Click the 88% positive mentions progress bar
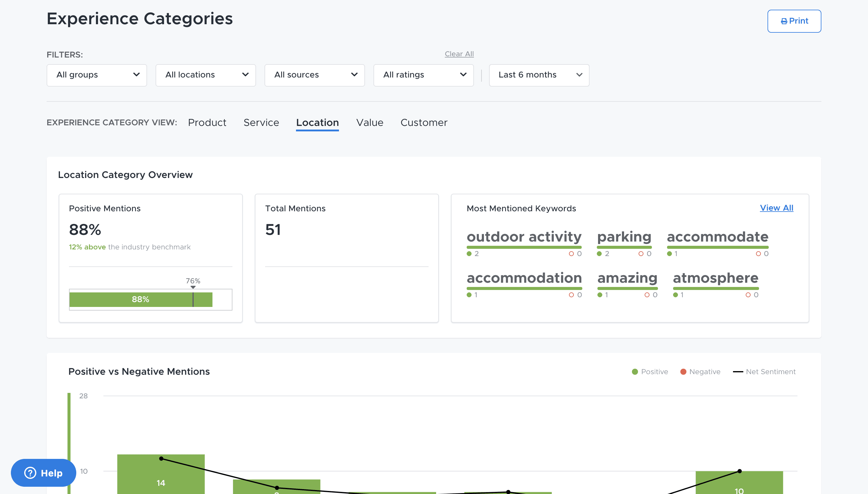 [x=140, y=299]
